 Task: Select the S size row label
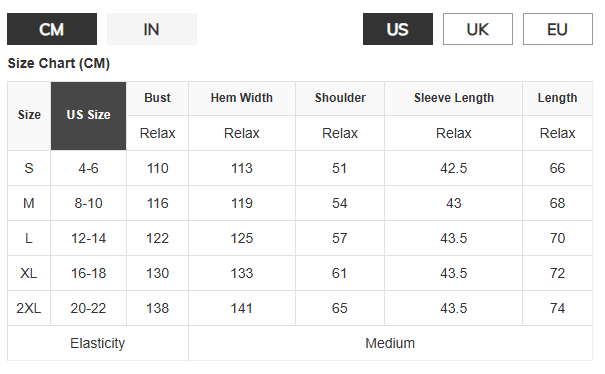click(29, 168)
